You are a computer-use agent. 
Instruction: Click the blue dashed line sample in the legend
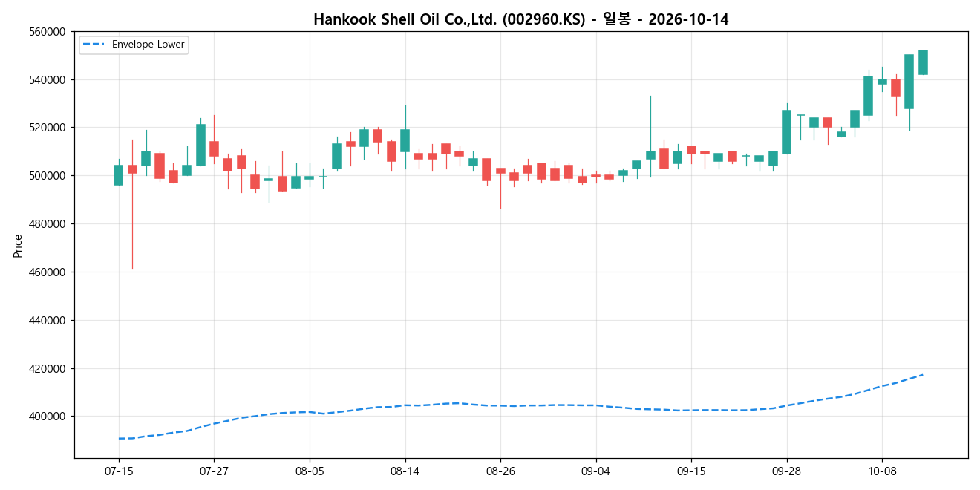click(95, 45)
